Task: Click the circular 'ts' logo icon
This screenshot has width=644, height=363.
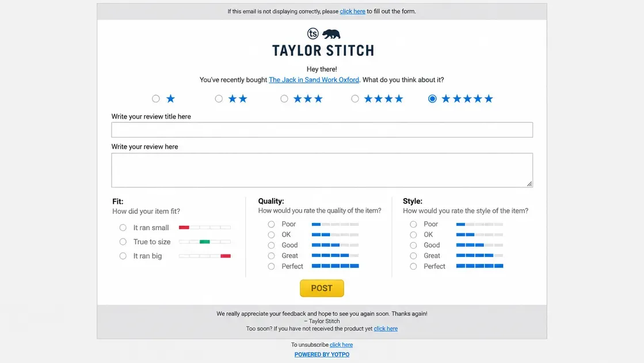Action: click(x=313, y=33)
